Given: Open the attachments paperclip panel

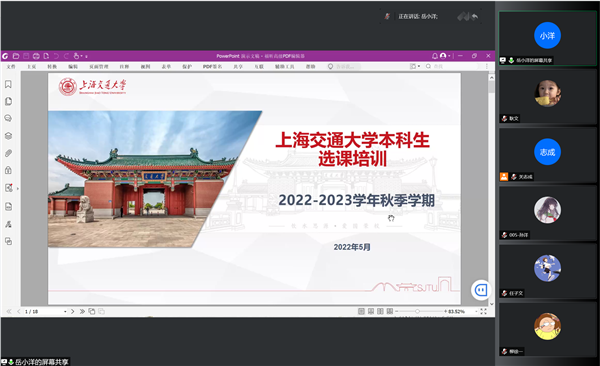Looking at the screenshot, I should [x=8, y=153].
